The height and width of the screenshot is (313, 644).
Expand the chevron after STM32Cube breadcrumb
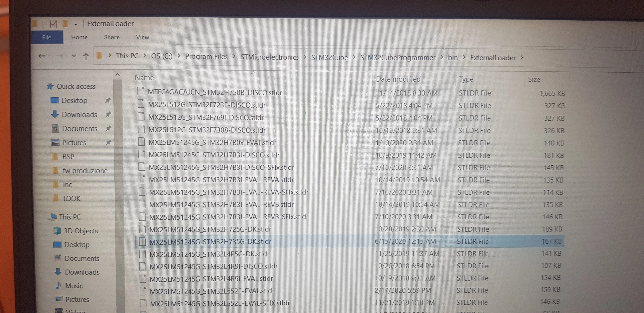tap(354, 57)
